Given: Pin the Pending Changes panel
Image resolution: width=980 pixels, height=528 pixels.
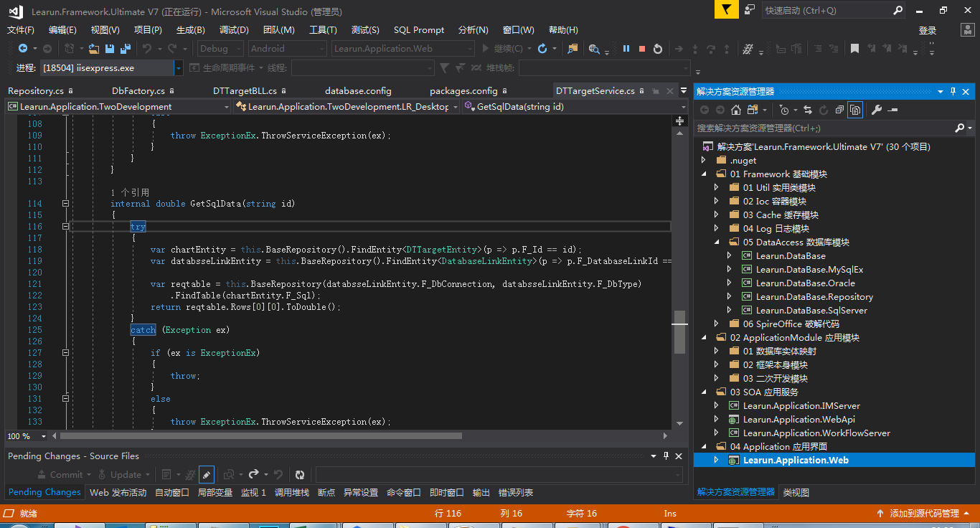Looking at the screenshot, I should tap(666, 456).
